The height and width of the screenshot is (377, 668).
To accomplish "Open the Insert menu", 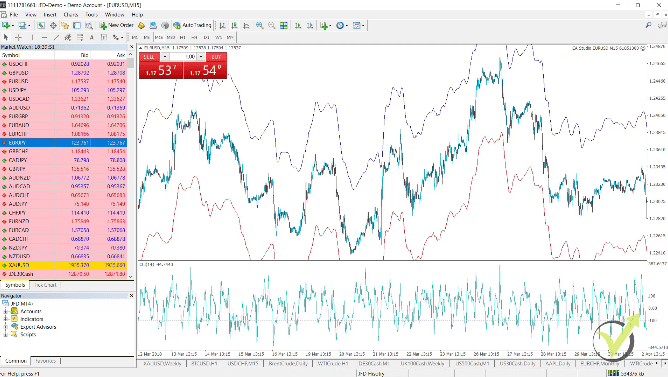I will (50, 14).
